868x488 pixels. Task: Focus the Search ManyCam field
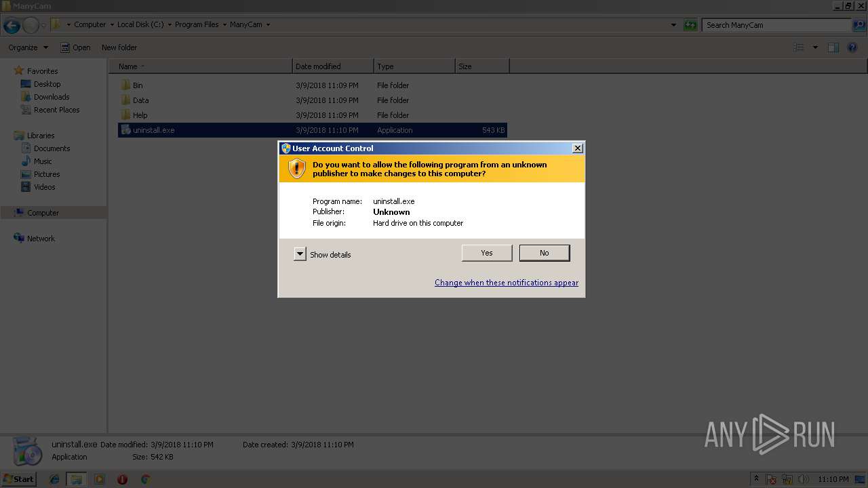[776, 25]
